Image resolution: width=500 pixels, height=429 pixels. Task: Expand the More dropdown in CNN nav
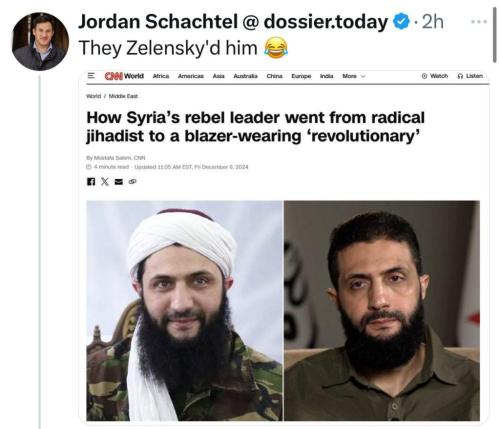[354, 76]
